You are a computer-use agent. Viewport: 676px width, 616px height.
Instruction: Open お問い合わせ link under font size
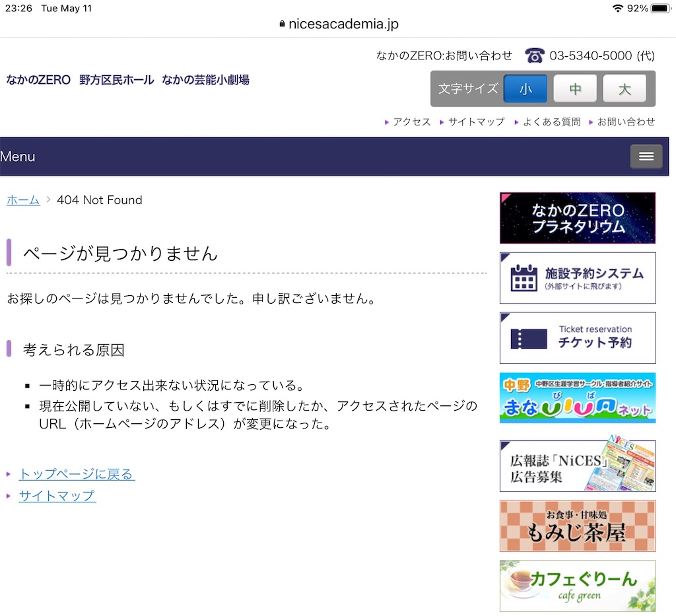pos(626,122)
